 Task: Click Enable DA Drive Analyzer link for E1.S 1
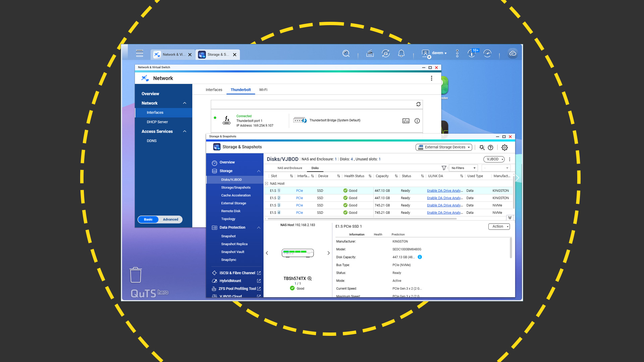[445, 191]
